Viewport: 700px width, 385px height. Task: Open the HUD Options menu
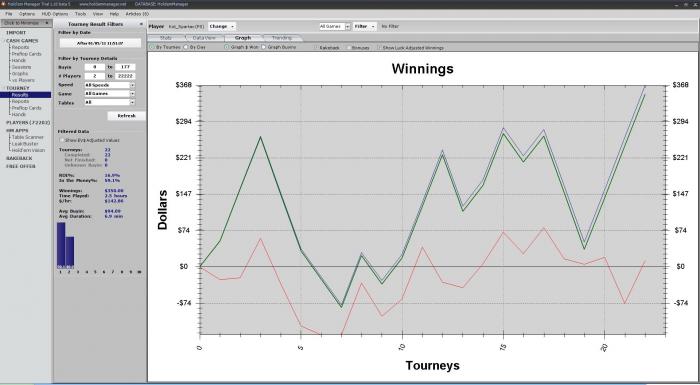click(54, 14)
